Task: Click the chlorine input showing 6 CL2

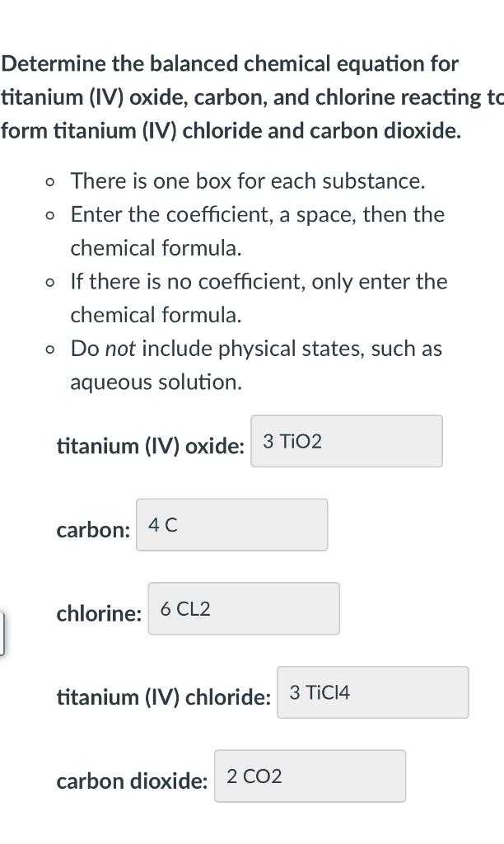Action: click(x=244, y=608)
